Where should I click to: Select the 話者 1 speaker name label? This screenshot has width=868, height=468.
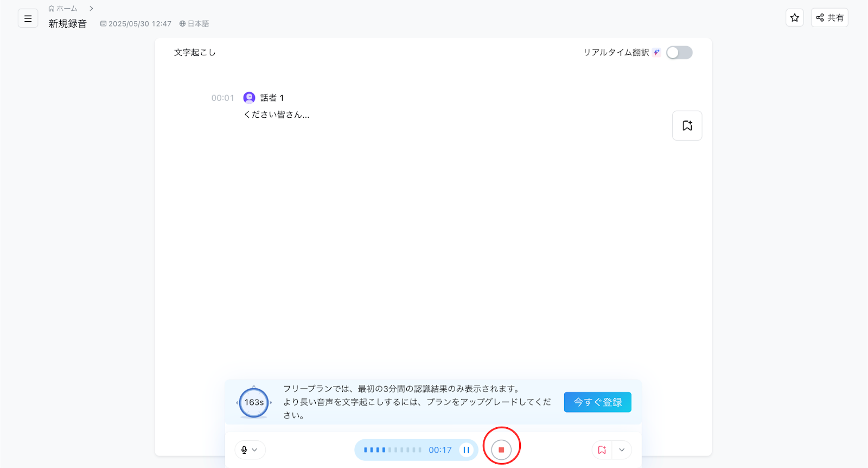(272, 98)
